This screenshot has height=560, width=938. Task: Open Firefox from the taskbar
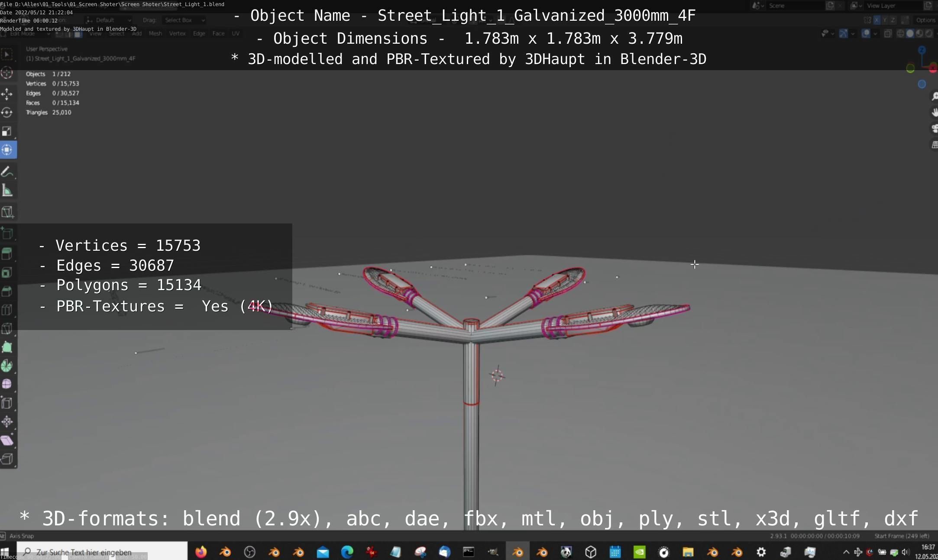pyautogui.click(x=201, y=552)
